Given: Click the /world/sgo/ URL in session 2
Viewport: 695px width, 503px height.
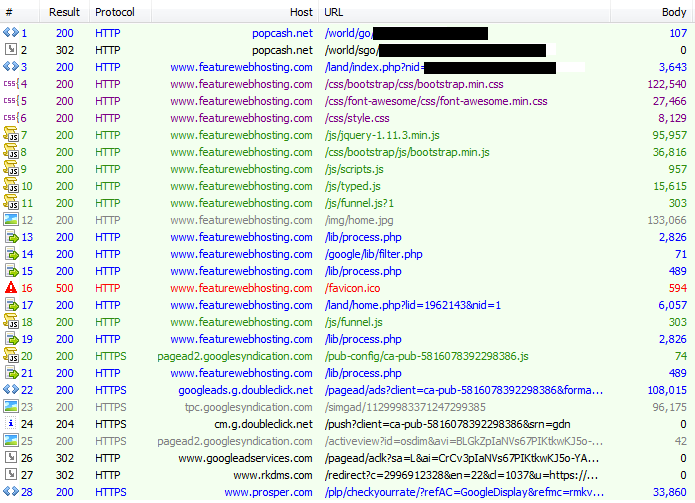Looking at the screenshot, I should [351, 50].
